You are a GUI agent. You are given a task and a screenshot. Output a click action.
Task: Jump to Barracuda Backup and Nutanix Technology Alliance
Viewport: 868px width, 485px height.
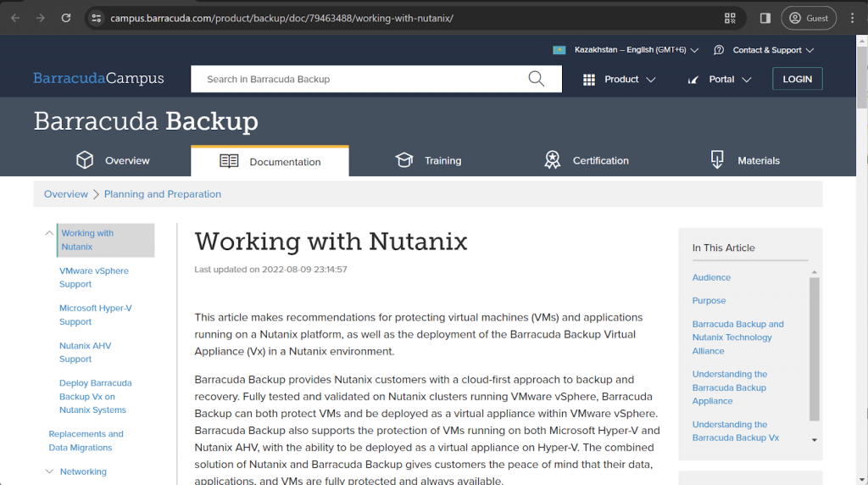(738, 337)
